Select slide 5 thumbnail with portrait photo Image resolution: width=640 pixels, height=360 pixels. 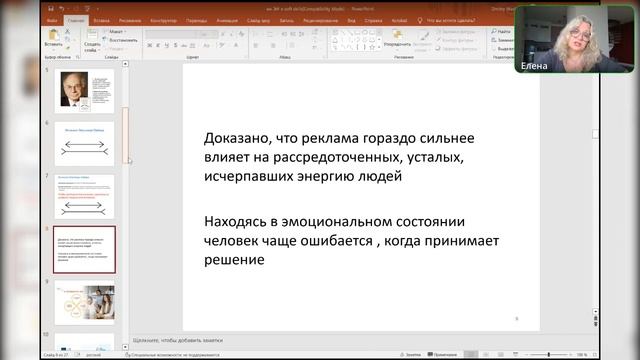pos(84,91)
